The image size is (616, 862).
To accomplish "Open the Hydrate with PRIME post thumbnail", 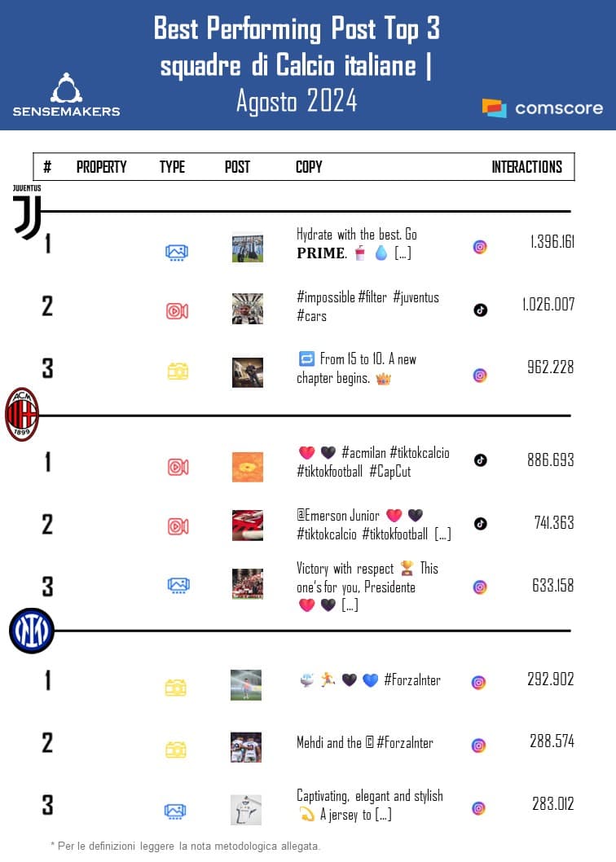I will (247, 248).
